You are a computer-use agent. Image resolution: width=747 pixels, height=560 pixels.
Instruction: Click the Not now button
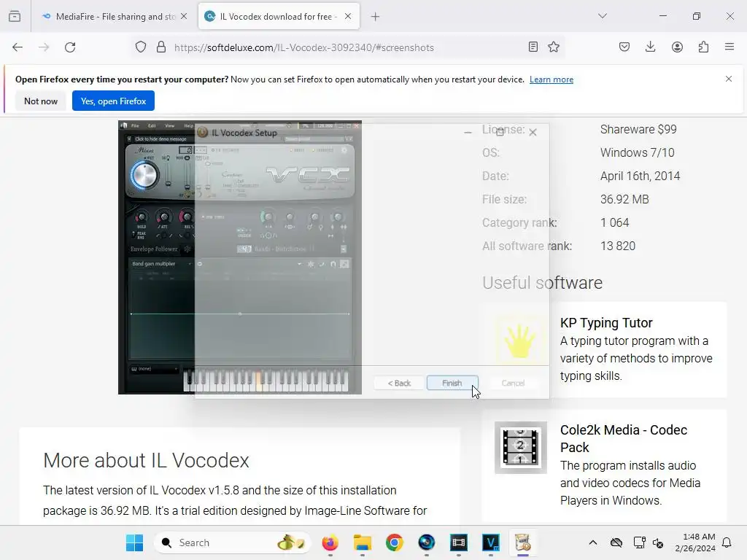tap(41, 101)
